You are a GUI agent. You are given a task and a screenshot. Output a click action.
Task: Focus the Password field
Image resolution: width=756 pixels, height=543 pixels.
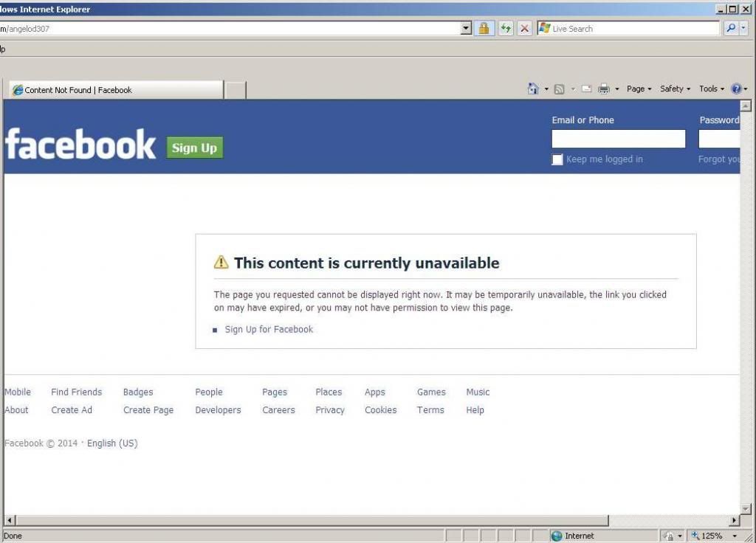click(x=719, y=139)
